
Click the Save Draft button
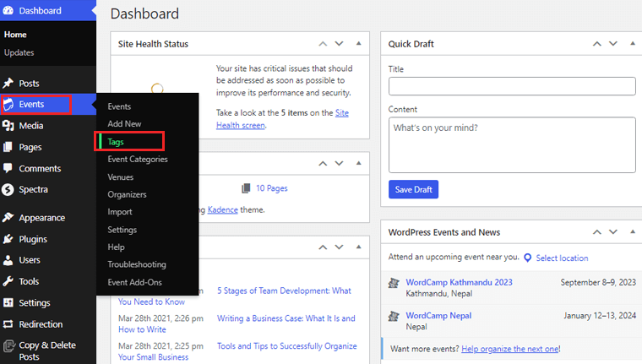click(414, 189)
